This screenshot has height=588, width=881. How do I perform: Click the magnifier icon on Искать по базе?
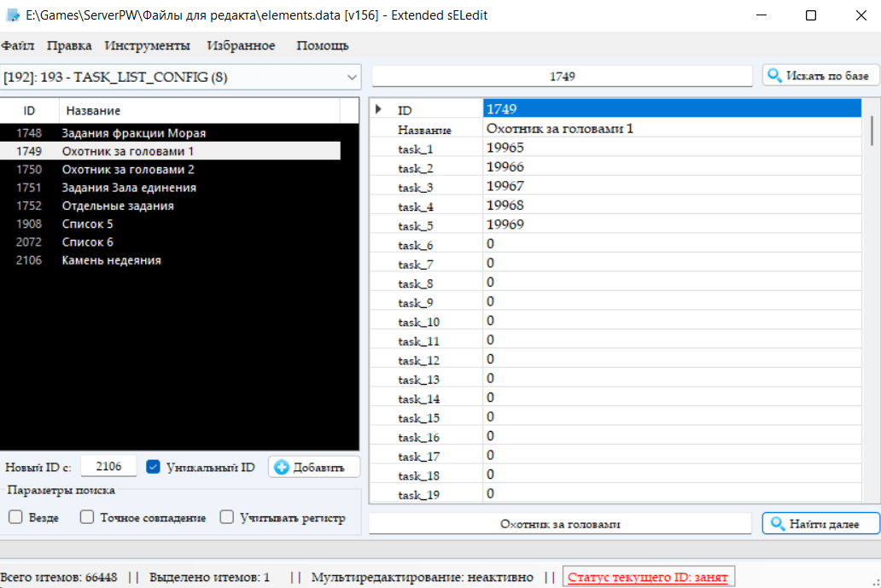click(x=775, y=76)
